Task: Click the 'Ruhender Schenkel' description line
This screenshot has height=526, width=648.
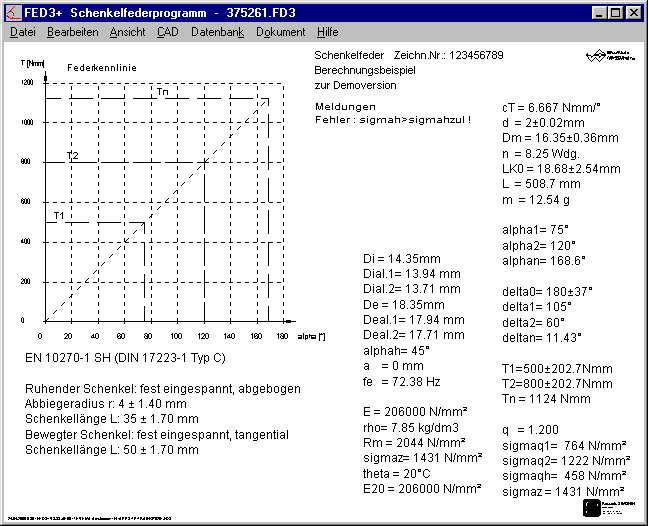Action: (162, 389)
